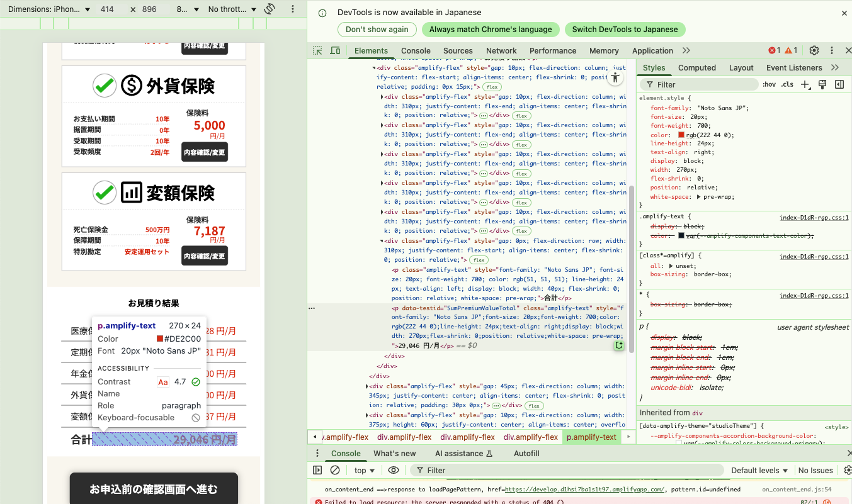Open the console drawer three-dot menu
Screen dimensions: 852x504
click(317, 453)
